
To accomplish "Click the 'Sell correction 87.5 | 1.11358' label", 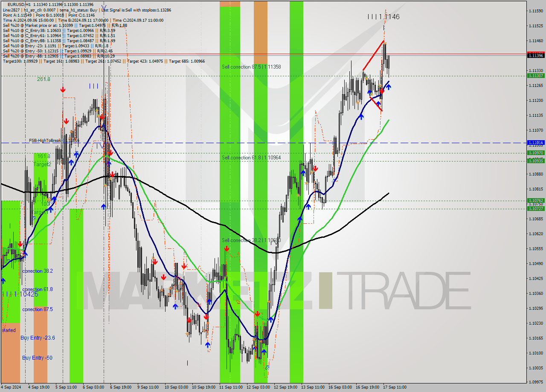I will [251, 67].
